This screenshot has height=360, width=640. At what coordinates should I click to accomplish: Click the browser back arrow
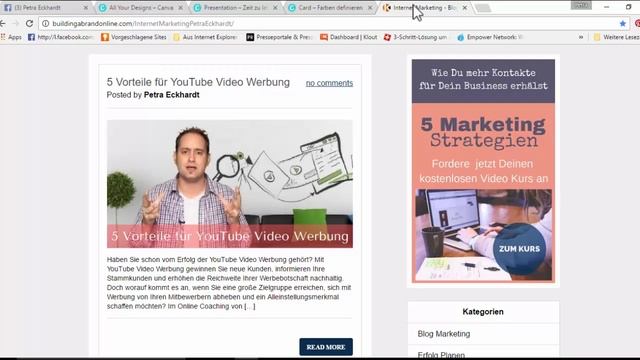click(3, 24)
